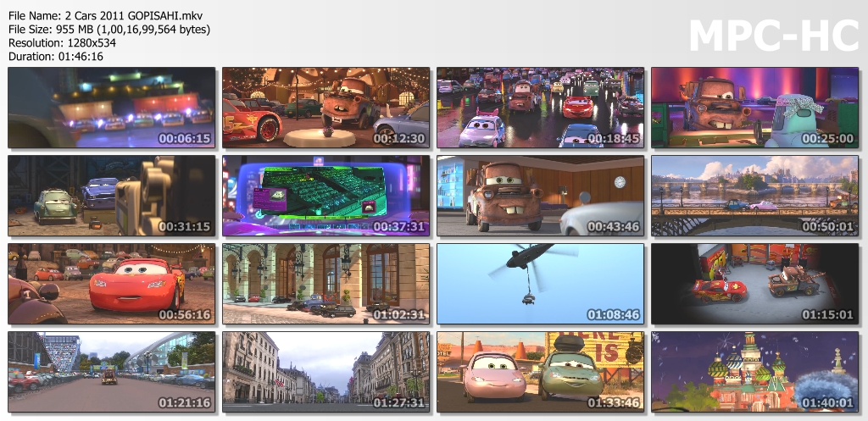Select the thumbnail stamped 00:18:45
Image resolution: width=868 pixels, height=421 pixels.
[x=540, y=108]
